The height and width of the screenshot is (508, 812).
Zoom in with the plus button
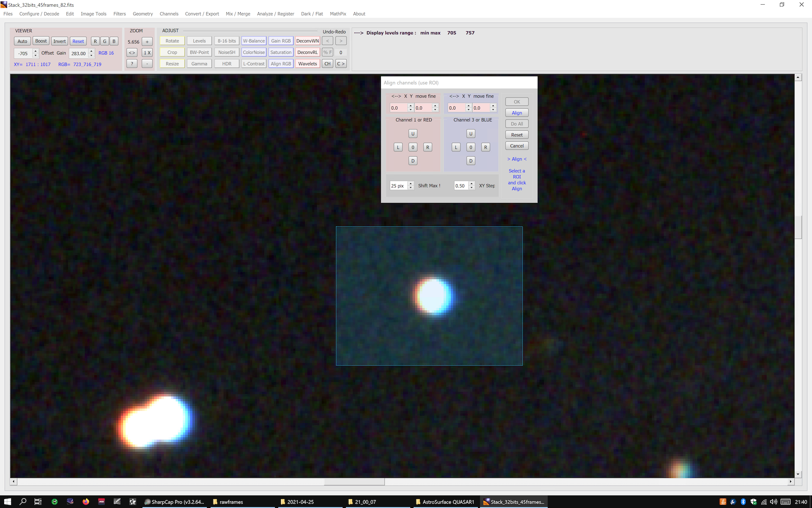click(x=147, y=41)
